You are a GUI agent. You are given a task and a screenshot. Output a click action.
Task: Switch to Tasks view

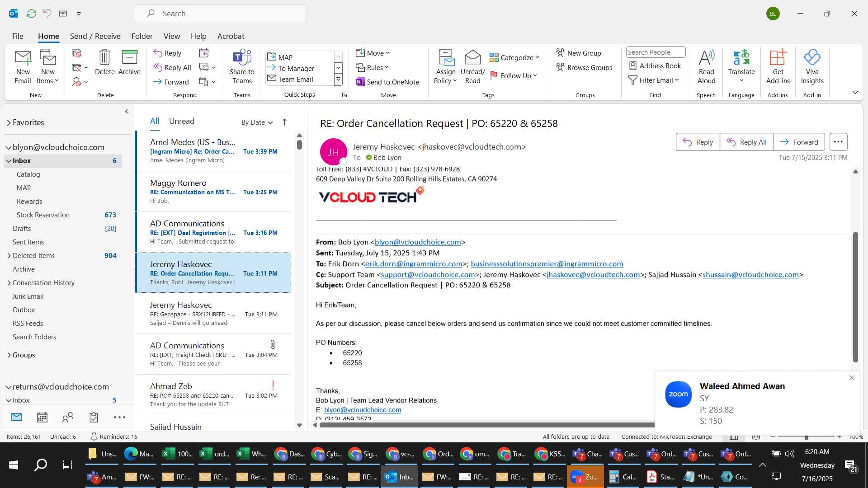(94, 418)
